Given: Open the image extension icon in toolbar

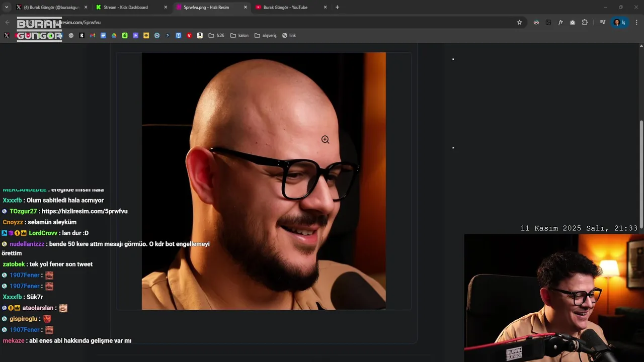Looking at the screenshot, I should pyautogui.click(x=548, y=22).
